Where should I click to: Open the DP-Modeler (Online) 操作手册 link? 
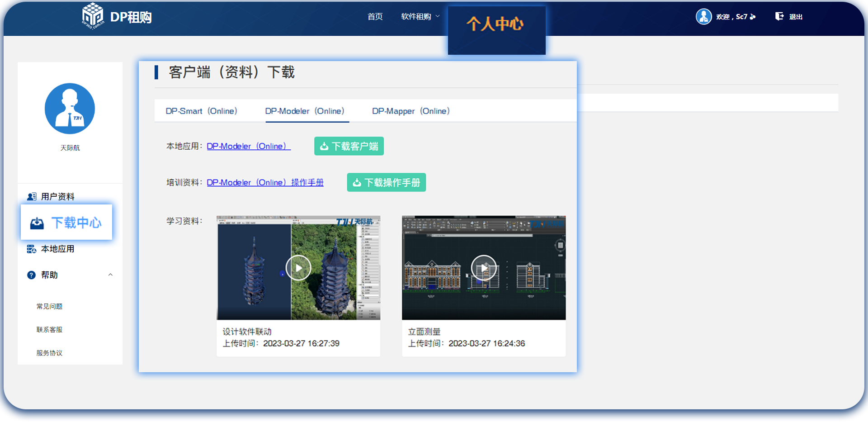pyautogui.click(x=265, y=182)
